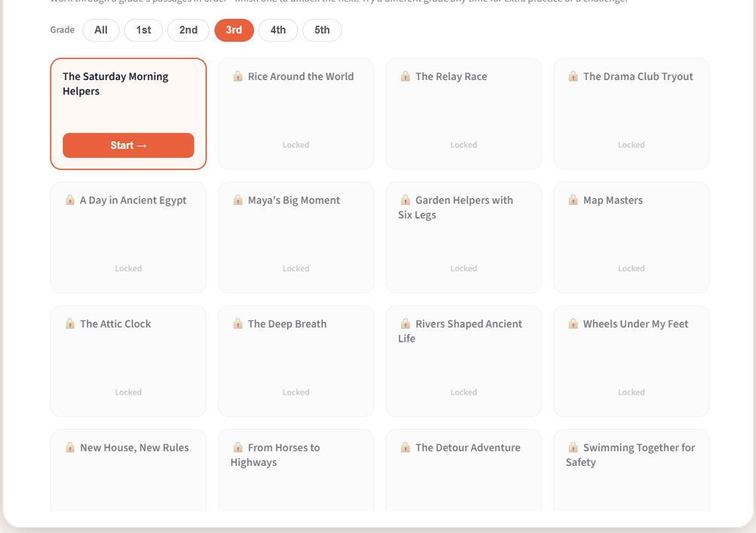Click the lock icon on Map Masters
The image size is (756, 533).
[574, 200]
